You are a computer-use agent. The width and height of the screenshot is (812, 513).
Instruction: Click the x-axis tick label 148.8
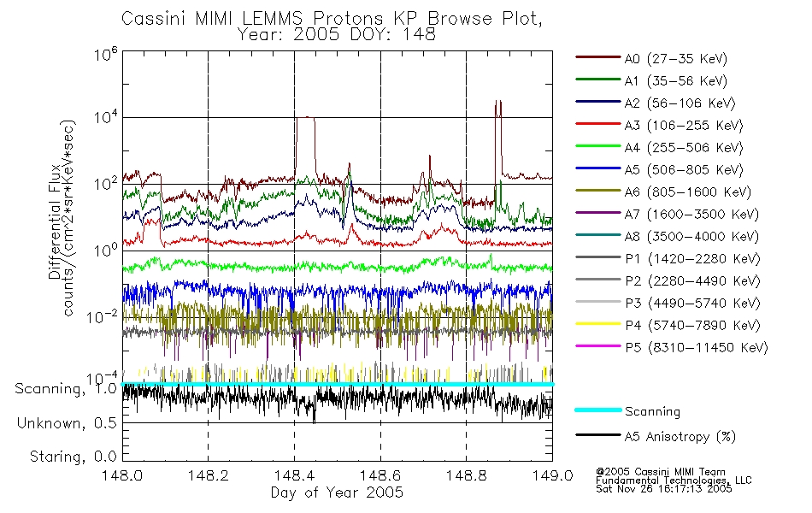tap(466, 475)
